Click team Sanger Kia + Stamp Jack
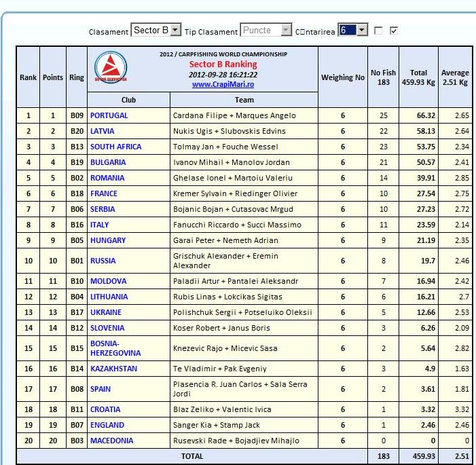The image size is (476, 465). [x=217, y=425]
